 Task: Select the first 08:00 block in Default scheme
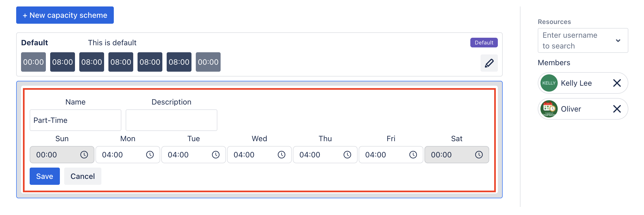(62, 62)
